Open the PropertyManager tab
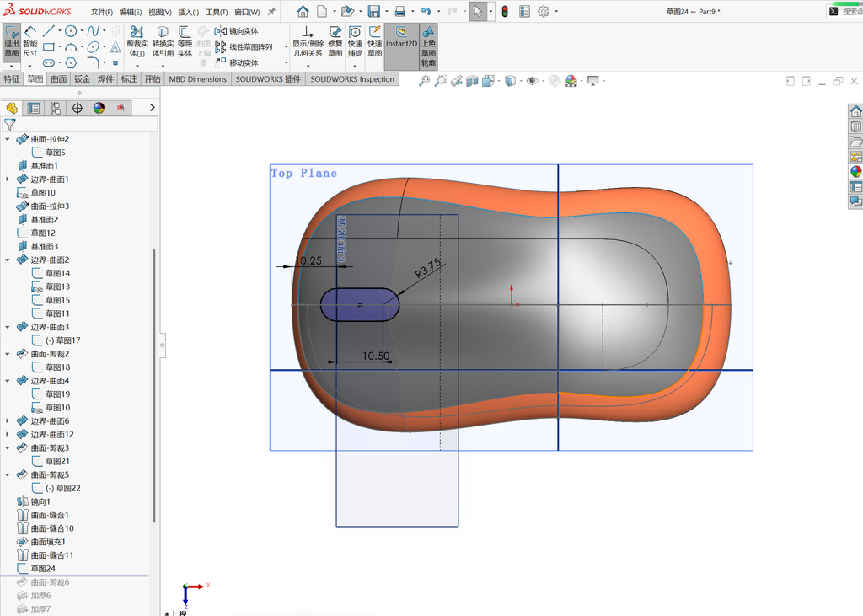The height and width of the screenshot is (616, 863). click(x=34, y=108)
